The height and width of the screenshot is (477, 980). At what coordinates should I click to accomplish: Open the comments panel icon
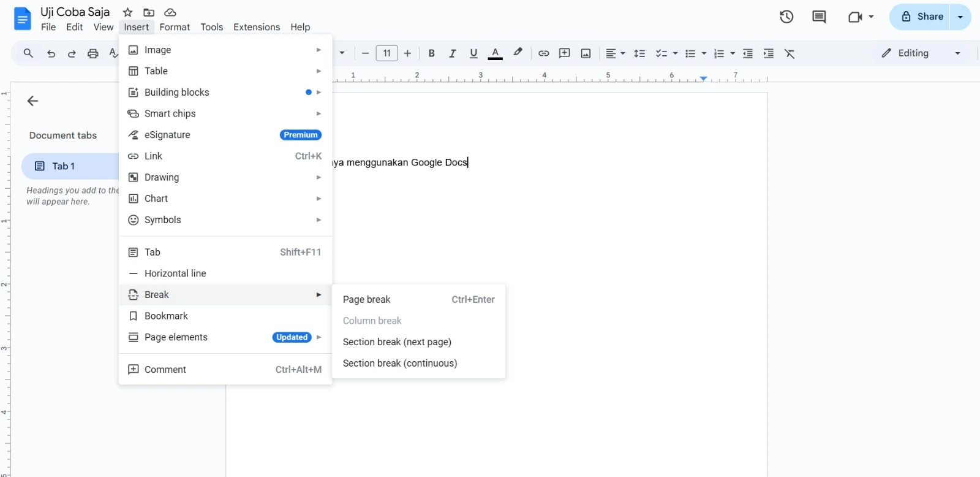(819, 17)
